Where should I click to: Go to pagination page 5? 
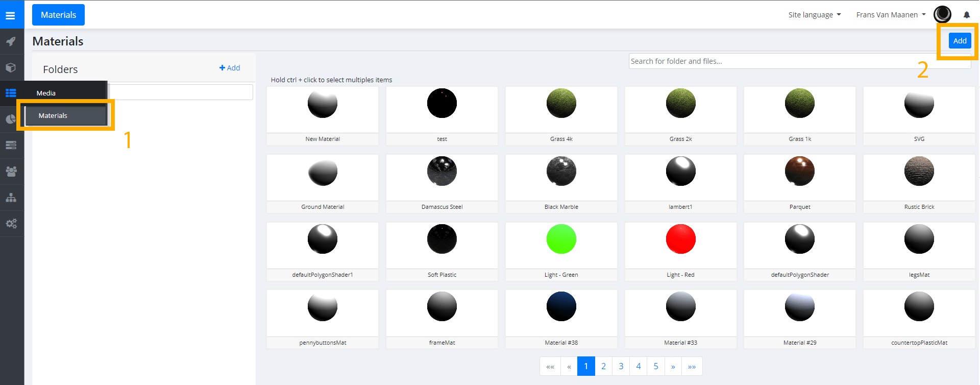(656, 366)
